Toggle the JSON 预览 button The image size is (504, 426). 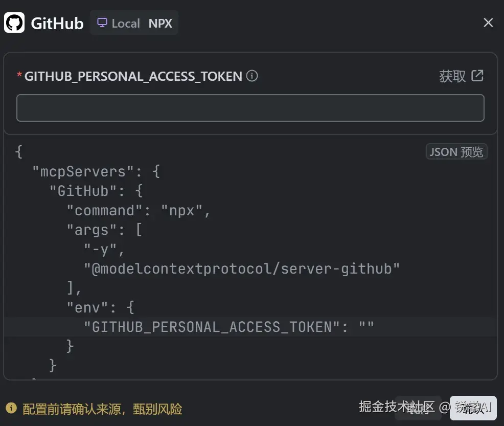pyautogui.click(x=456, y=152)
